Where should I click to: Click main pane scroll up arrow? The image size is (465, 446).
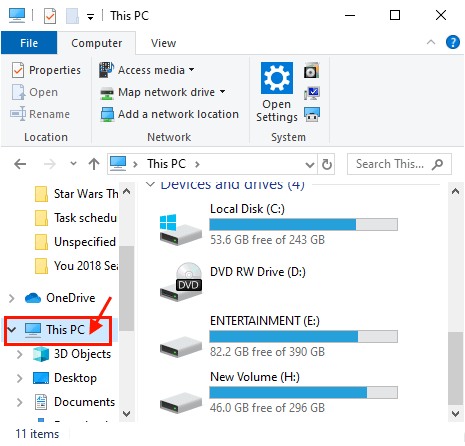coord(455,191)
